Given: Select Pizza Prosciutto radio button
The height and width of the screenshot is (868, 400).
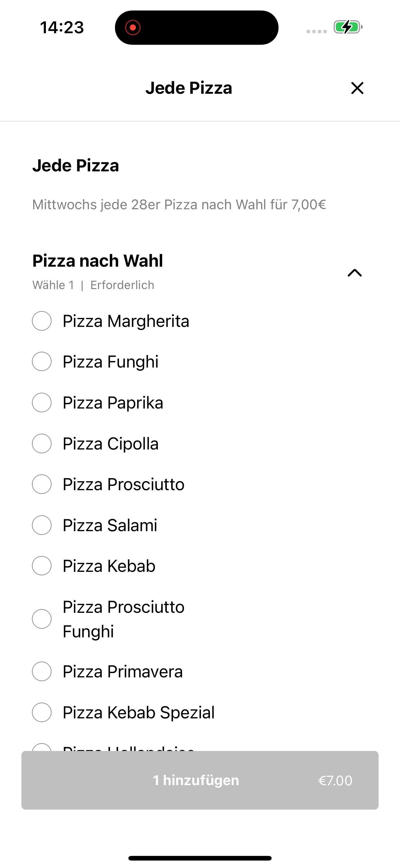Looking at the screenshot, I should [x=42, y=484].
